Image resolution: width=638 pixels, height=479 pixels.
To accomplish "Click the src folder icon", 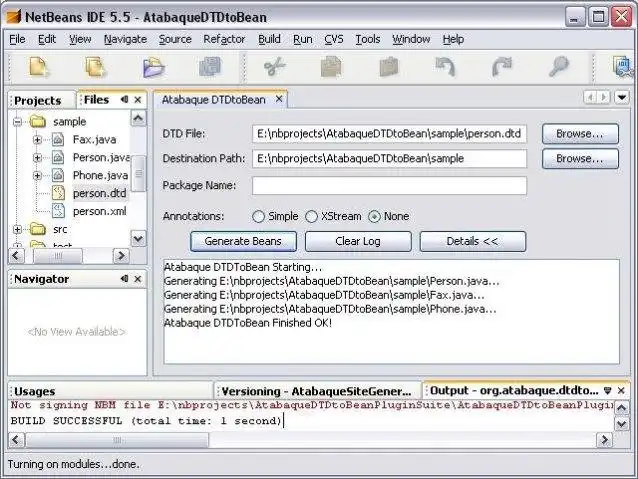I will [x=38, y=229].
